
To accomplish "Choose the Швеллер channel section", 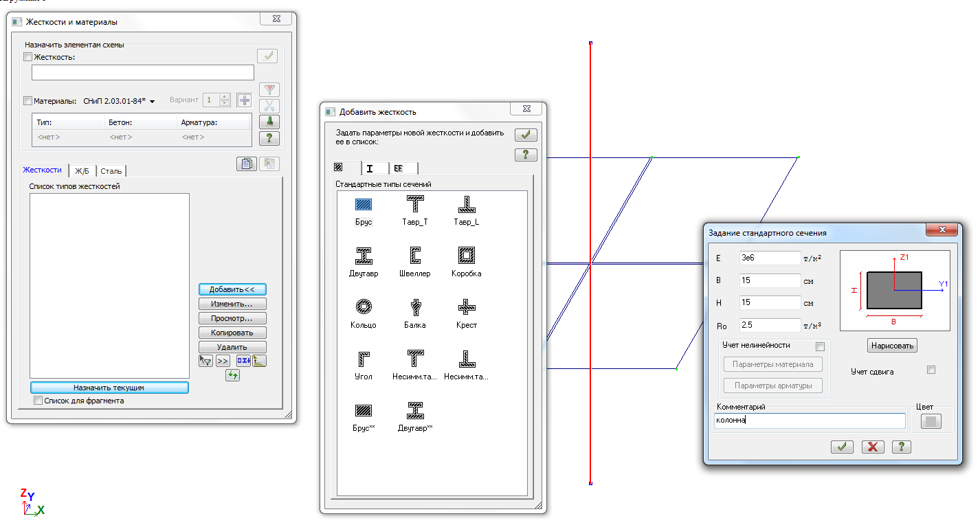I will 415,256.
